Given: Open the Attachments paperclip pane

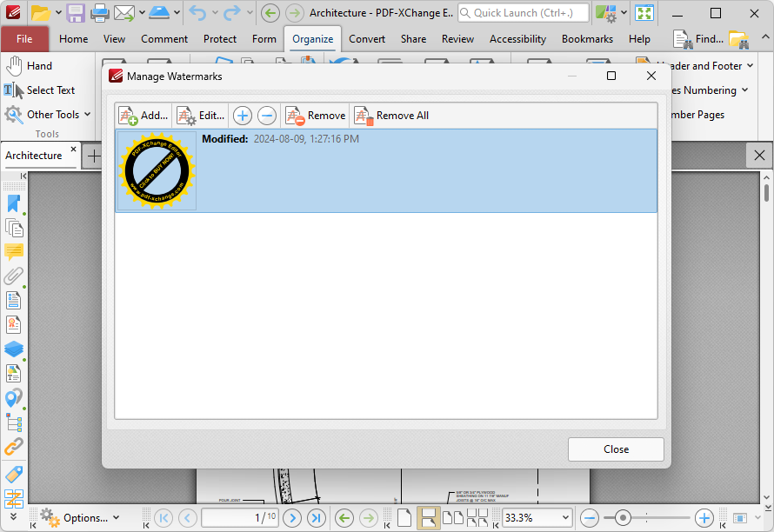Looking at the screenshot, I should (14, 276).
